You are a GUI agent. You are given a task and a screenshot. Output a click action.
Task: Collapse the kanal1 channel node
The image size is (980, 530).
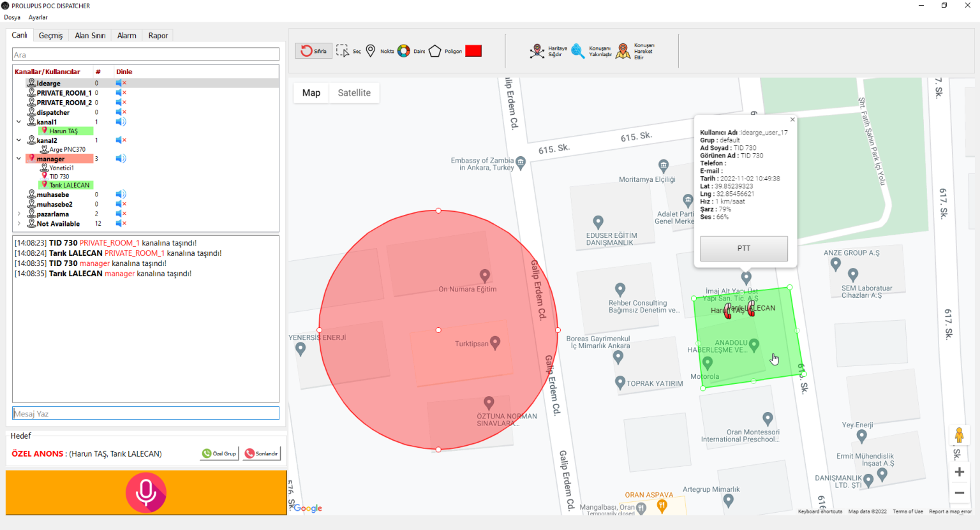pos(19,122)
